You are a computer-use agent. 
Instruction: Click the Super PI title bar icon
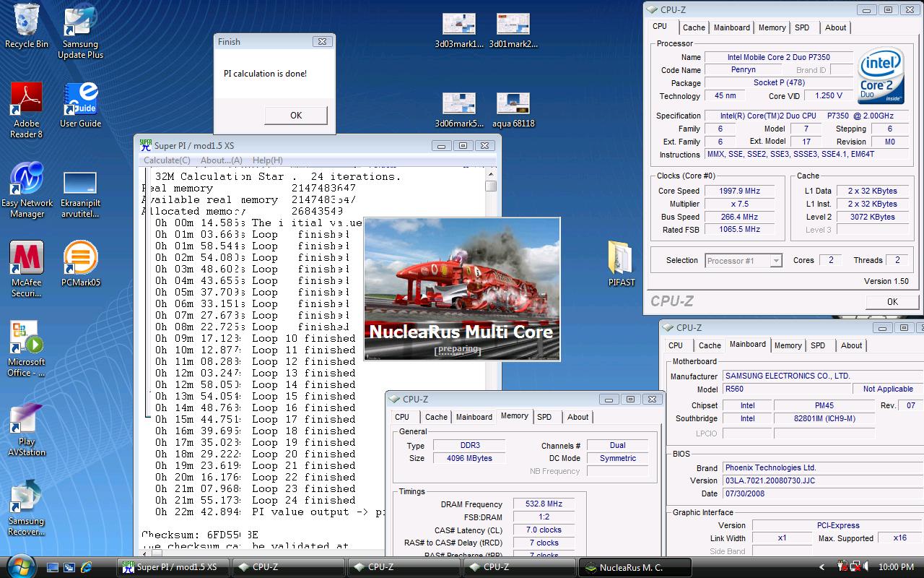pos(146,145)
